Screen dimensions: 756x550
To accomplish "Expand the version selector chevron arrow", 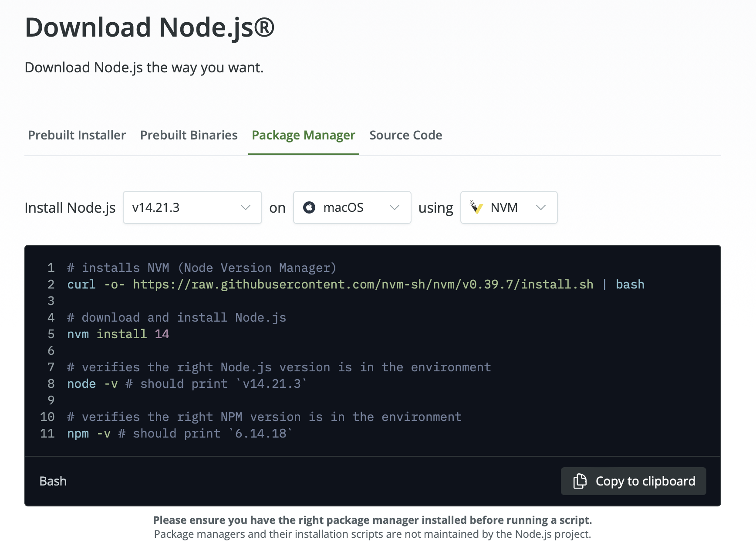I will click(246, 207).
